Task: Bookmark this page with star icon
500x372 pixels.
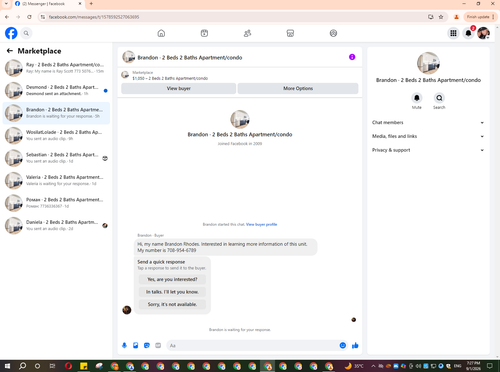Action: [x=441, y=17]
